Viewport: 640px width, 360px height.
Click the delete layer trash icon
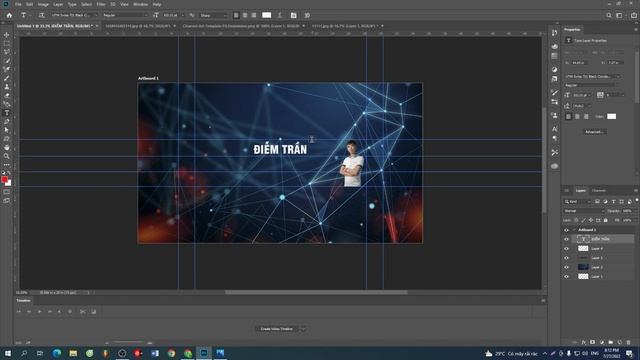tap(629, 342)
